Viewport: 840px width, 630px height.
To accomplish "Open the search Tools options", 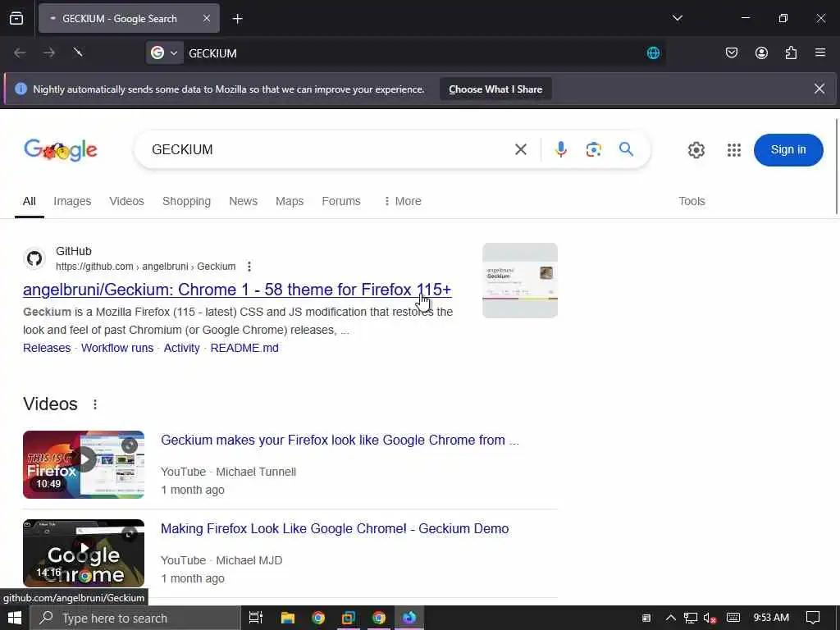I will pyautogui.click(x=692, y=202).
